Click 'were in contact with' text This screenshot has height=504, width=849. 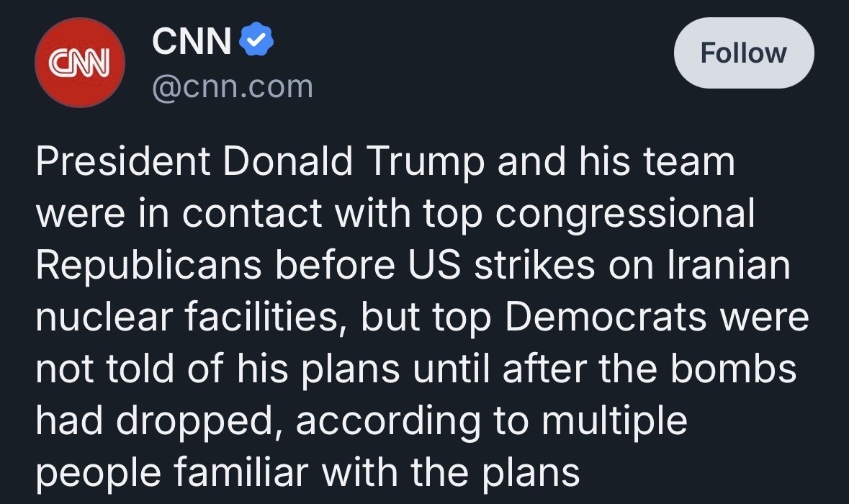[x=224, y=213]
